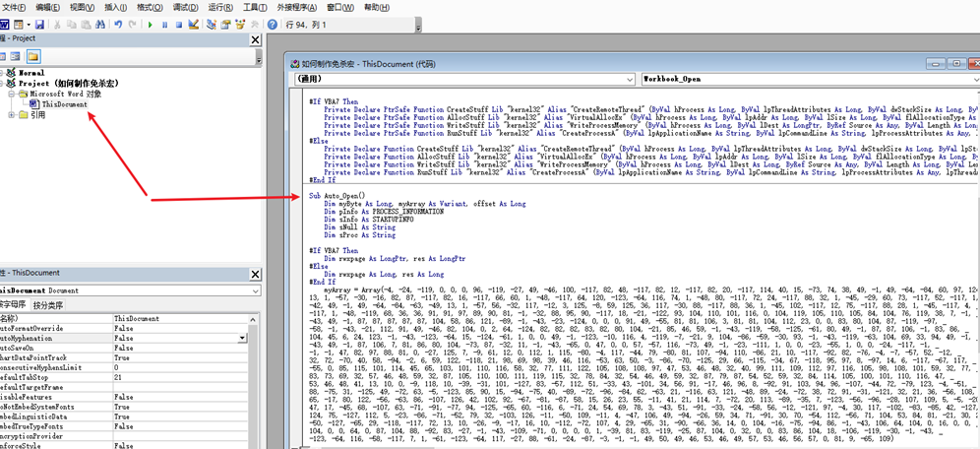Open 格式(O) menu
Image resolution: width=980 pixels, height=449 pixels.
point(150,8)
